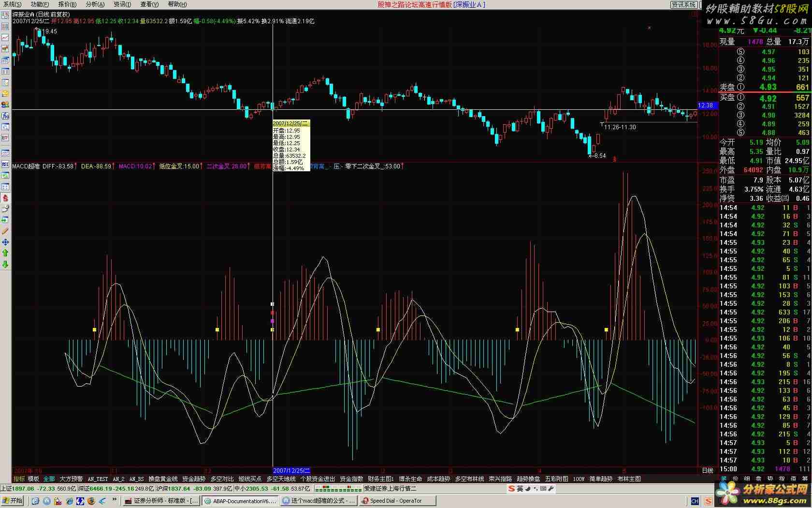Click the two-people icon in left toolbar

pos(5,104)
